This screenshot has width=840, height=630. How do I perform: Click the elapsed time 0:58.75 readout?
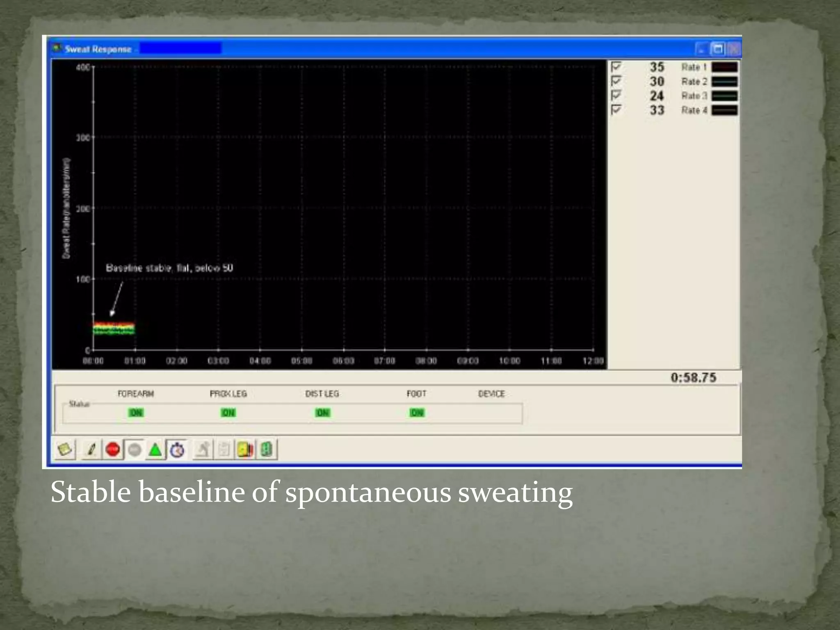694,377
